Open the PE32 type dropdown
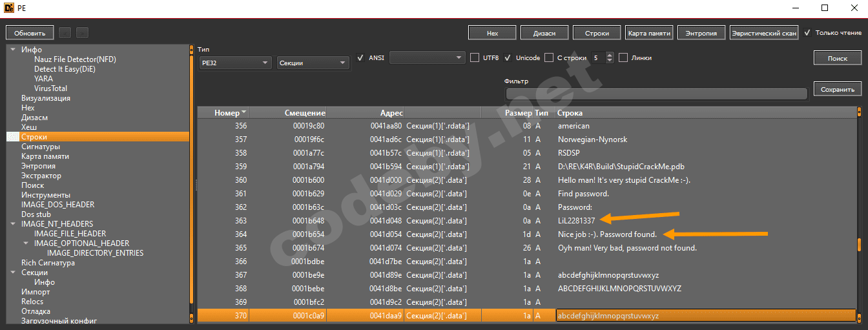Image resolution: width=868 pixels, height=330 pixels. coord(235,63)
